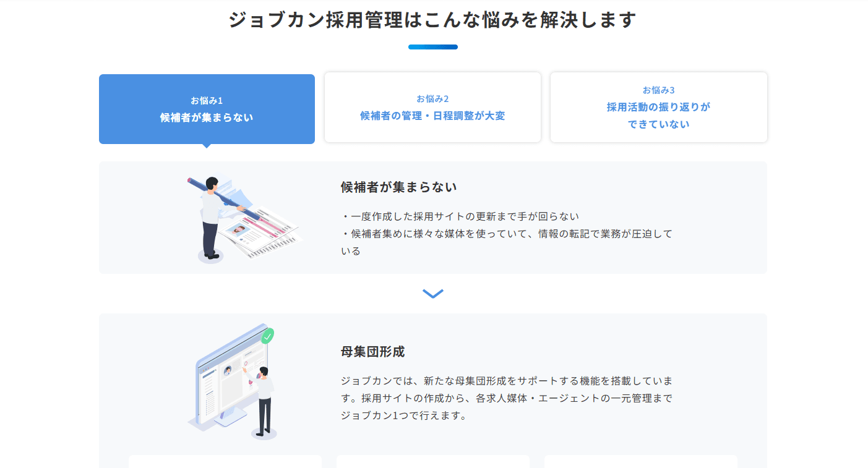Click the green checkmark badge on monitor
The width and height of the screenshot is (868, 468).
[x=267, y=336]
